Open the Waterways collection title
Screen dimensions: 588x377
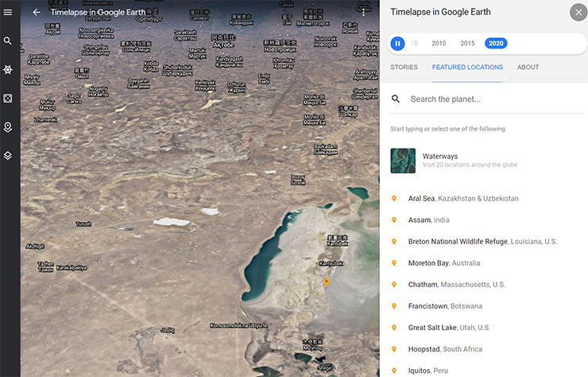click(440, 156)
